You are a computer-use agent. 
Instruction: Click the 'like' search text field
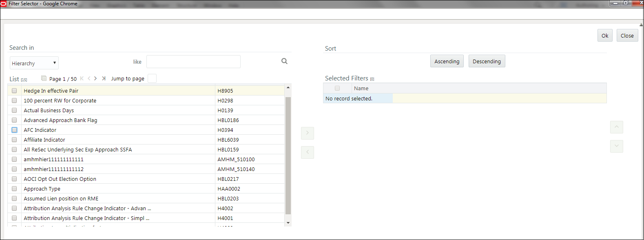click(x=193, y=62)
